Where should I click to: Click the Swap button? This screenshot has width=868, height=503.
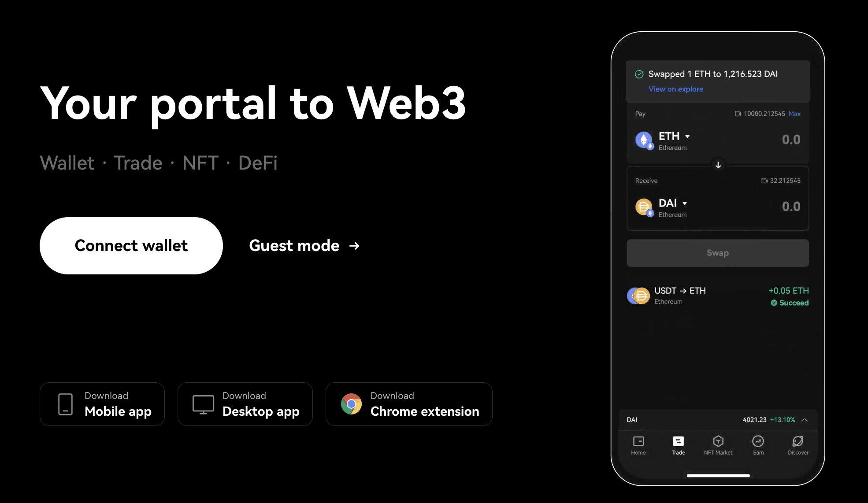pos(718,252)
